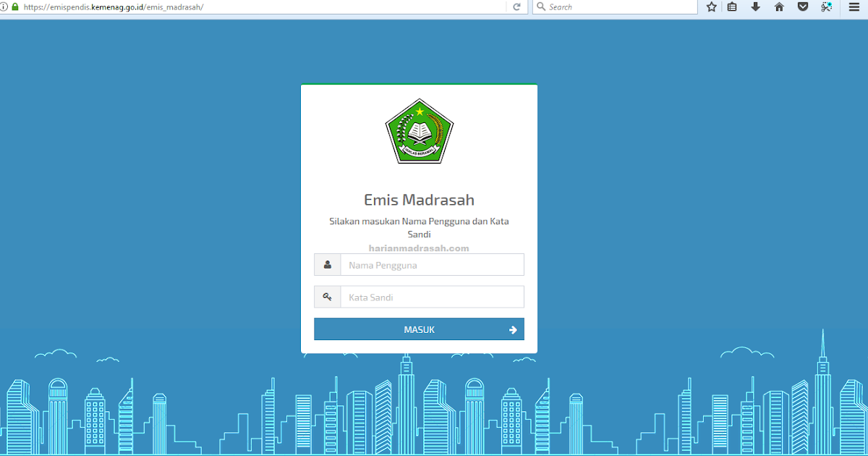Click the key icon beside Kata Sandi

pos(327,297)
